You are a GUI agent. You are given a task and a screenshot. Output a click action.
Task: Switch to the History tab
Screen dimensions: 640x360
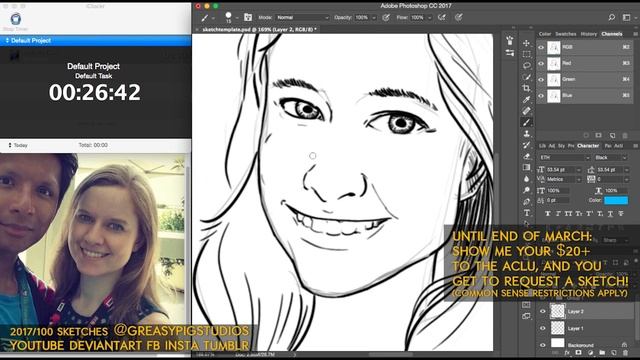589,34
